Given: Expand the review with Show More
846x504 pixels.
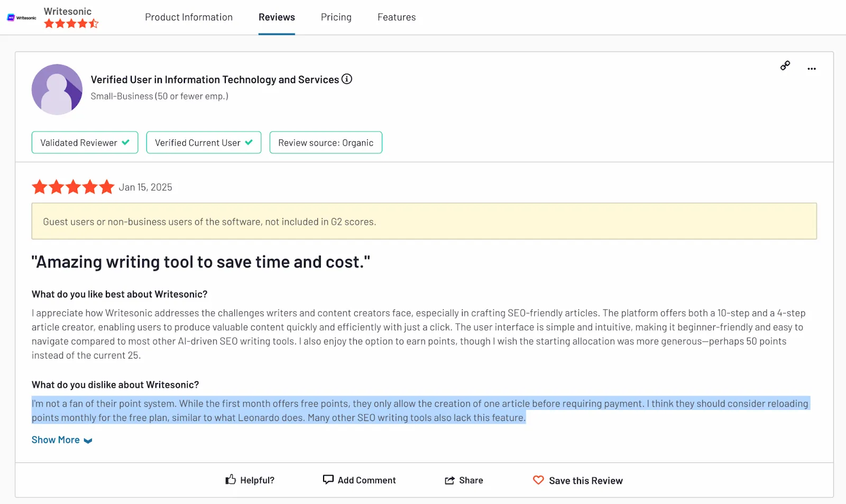Looking at the screenshot, I should [62, 440].
